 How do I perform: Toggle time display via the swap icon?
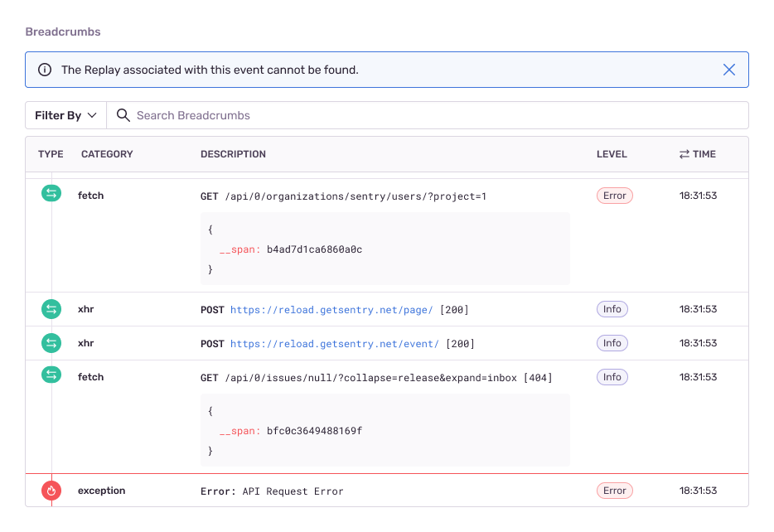click(x=685, y=154)
